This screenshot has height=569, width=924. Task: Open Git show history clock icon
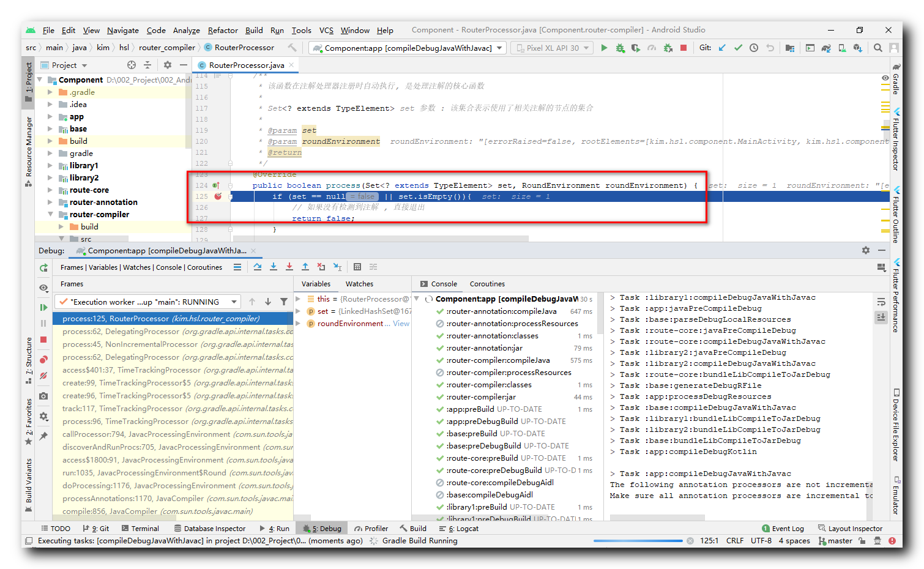pyautogui.click(x=754, y=48)
